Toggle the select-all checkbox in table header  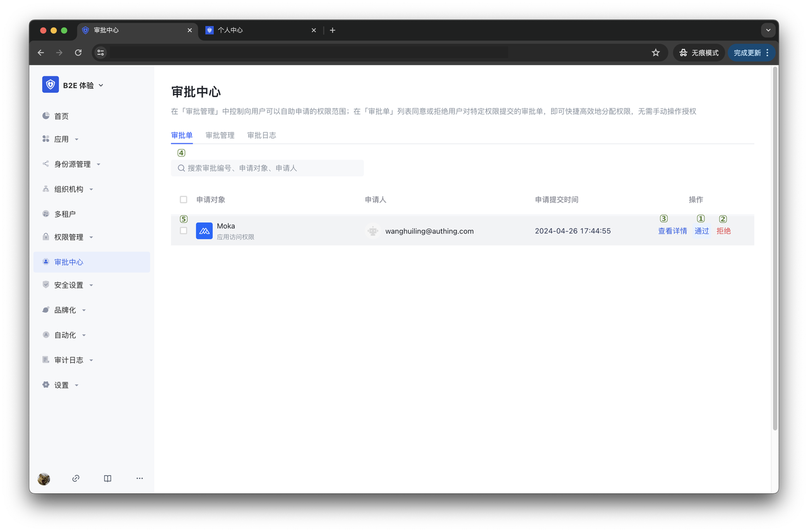[184, 199]
